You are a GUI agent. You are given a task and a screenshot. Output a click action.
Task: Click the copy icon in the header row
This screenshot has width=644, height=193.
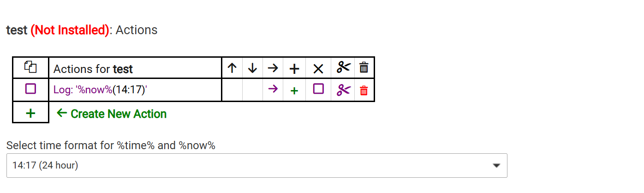[x=30, y=67]
